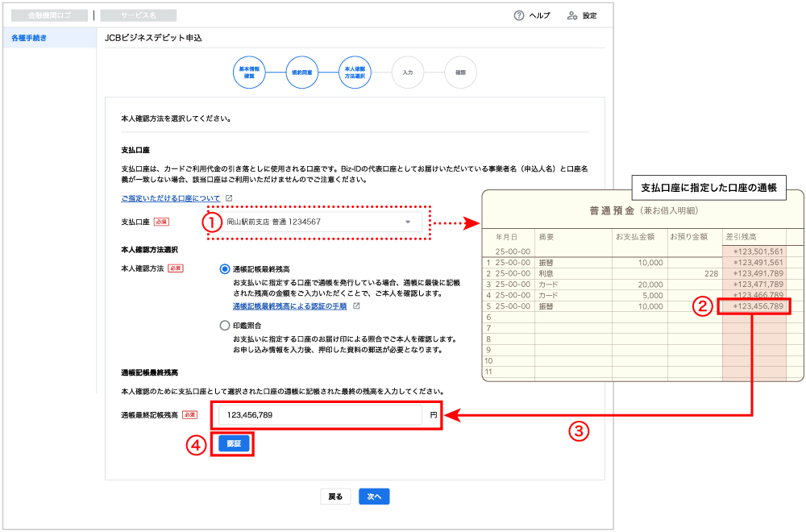Click the ヘルプ question mark icon
The image size is (806, 532).
point(519,15)
